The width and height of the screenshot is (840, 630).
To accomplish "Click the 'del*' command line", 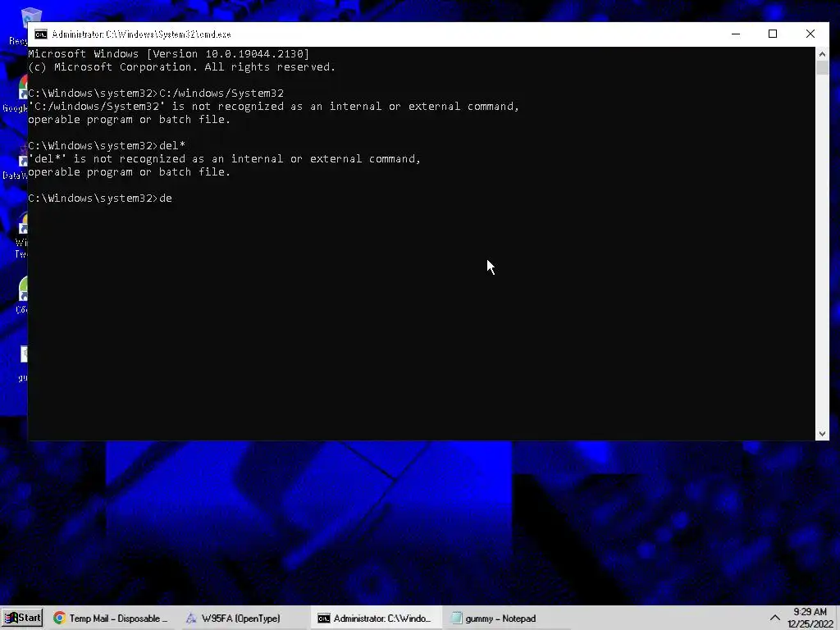I will coord(107,146).
